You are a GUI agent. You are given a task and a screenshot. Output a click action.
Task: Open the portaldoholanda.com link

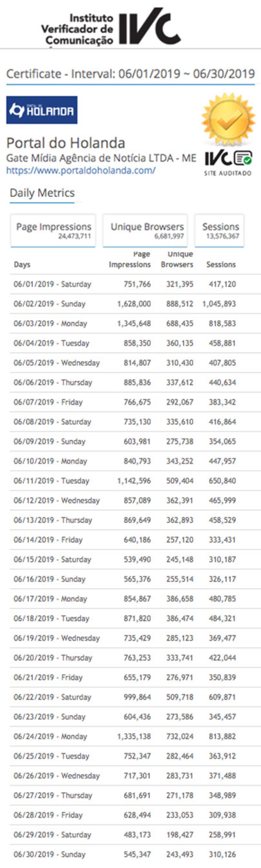[81, 171]
